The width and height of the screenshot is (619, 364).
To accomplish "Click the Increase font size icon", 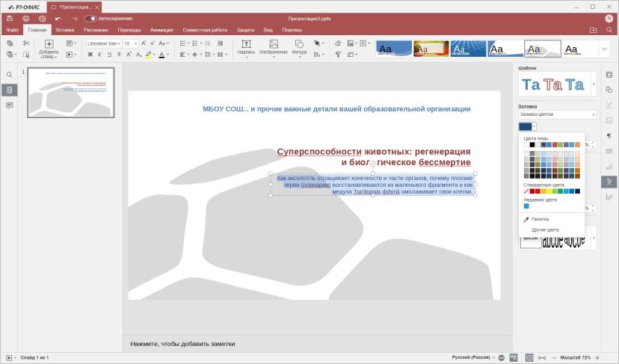I will click(x=144, y=43).
